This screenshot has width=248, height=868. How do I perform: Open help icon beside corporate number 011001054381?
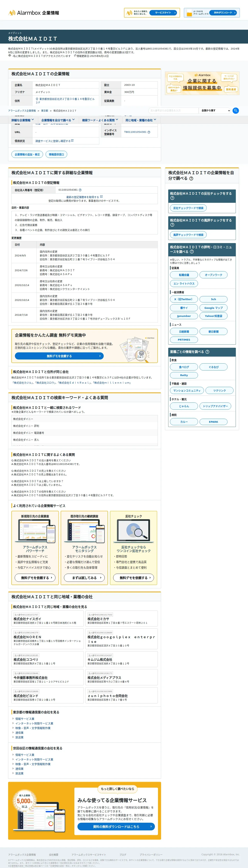[80, 190]
